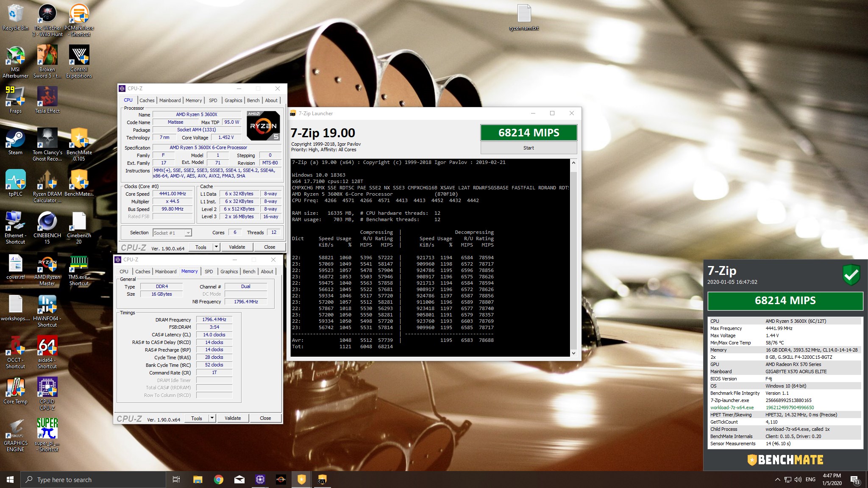Open MSI Afterburner desktop icon
The height and width of the screenshot is (488, 868).
[15, 62]
